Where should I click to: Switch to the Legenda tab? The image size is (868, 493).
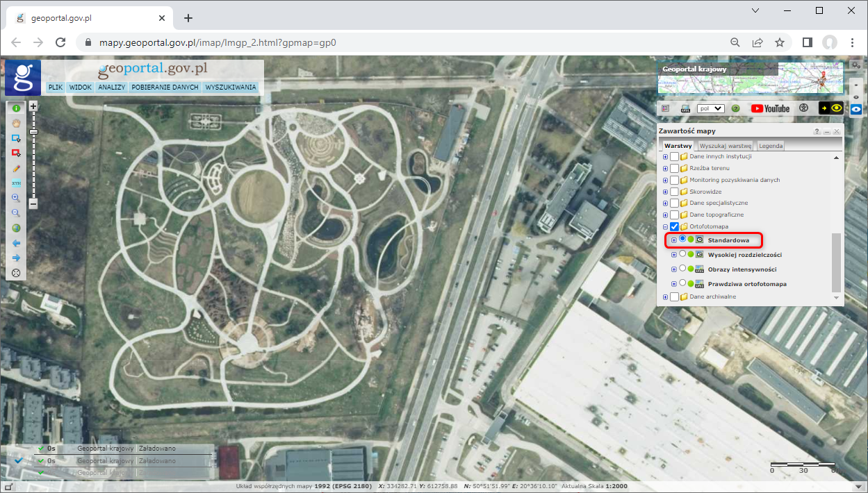click(770, 146)
